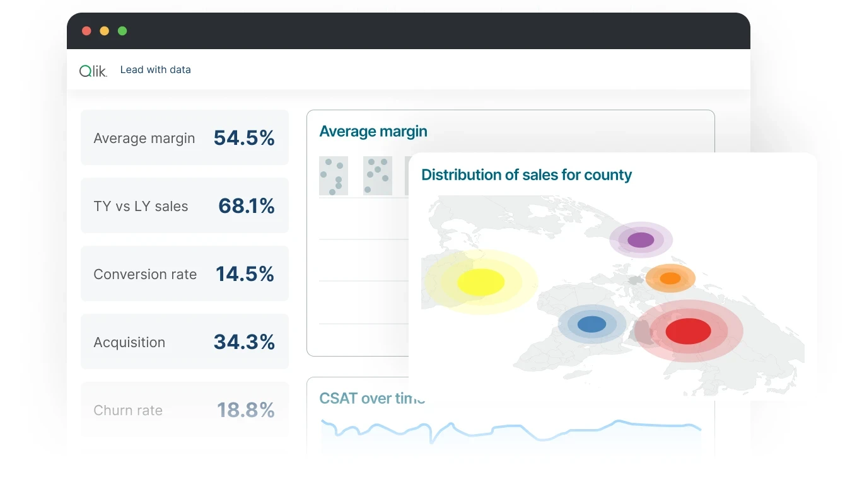Select the TY vs LY sales card
The height and width of the screenshot is (504, 845).
[x=185, y=205]
